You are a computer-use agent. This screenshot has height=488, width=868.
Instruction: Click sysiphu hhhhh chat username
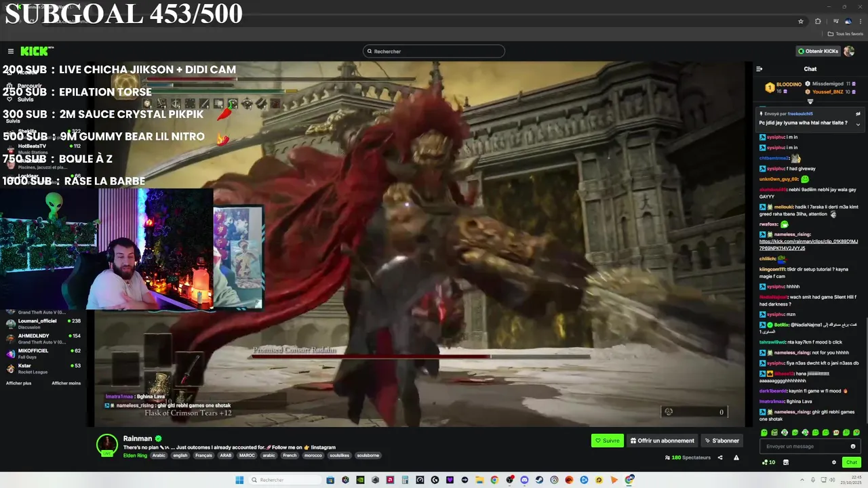point(775,287)
